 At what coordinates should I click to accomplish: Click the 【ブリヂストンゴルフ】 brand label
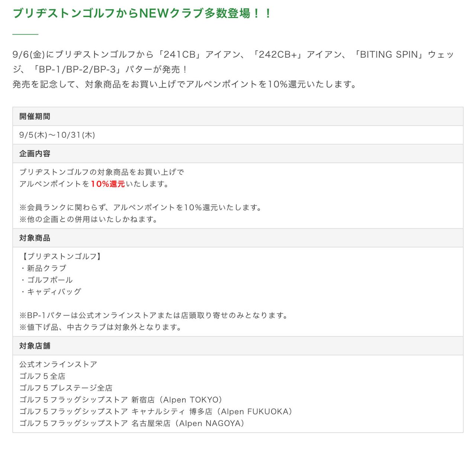[x=62, y=256]
